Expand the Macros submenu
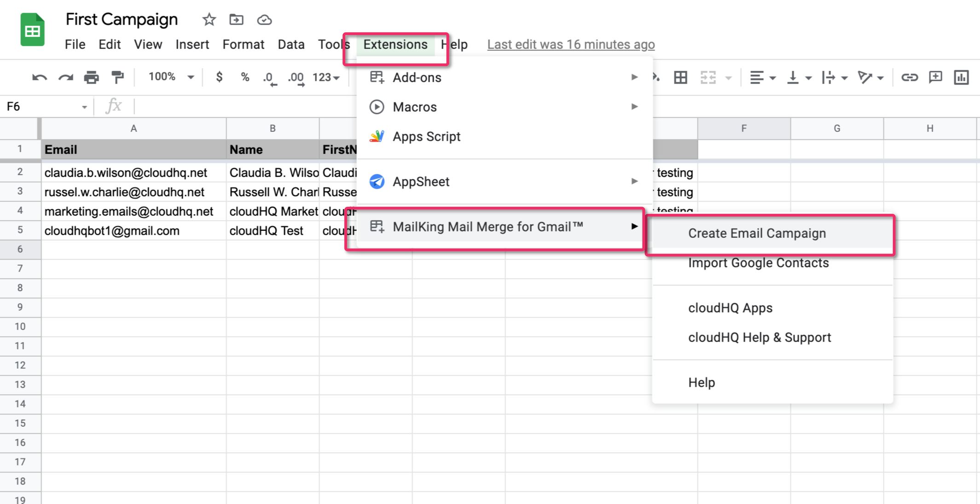This screenshot has width=980, height=504. pos(504,107)
